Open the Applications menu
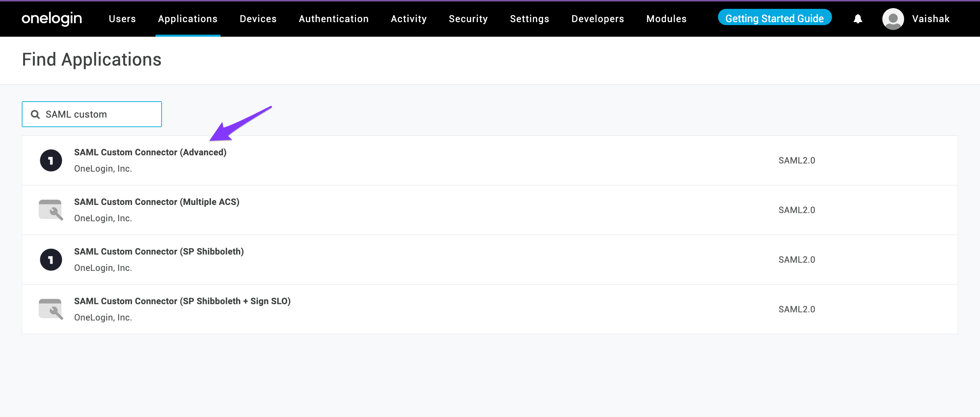The image size is (980, 417). [x=187, y=19]
